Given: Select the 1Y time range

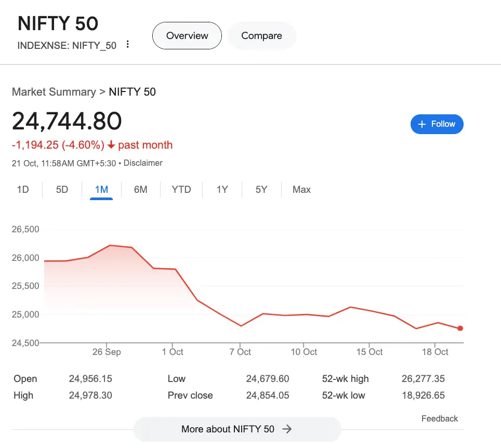Looking at the screenshot, I should (222, 190).
